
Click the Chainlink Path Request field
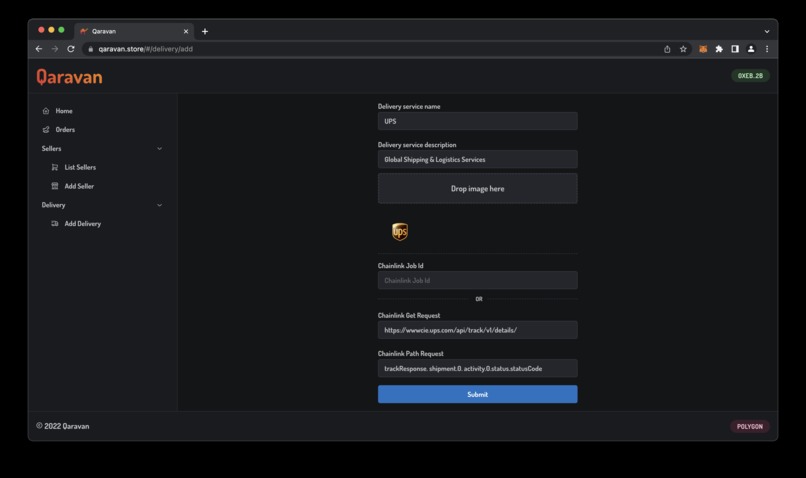point(478,369)
